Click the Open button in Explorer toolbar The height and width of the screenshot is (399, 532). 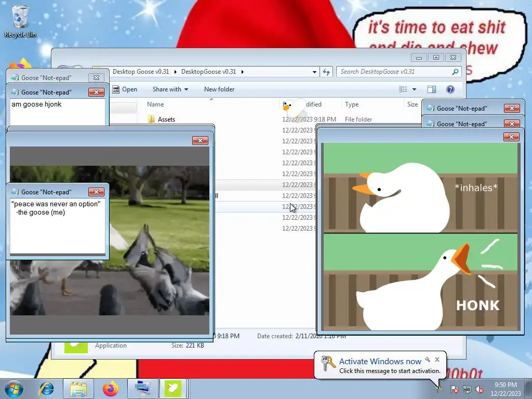pyautogui.click(x=125, y=89)
